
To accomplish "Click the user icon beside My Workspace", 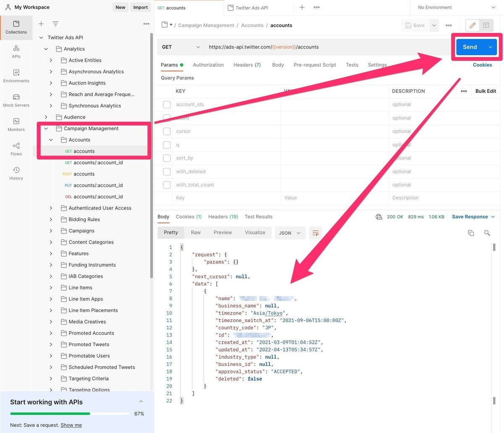I will click(x=8, y=7).
